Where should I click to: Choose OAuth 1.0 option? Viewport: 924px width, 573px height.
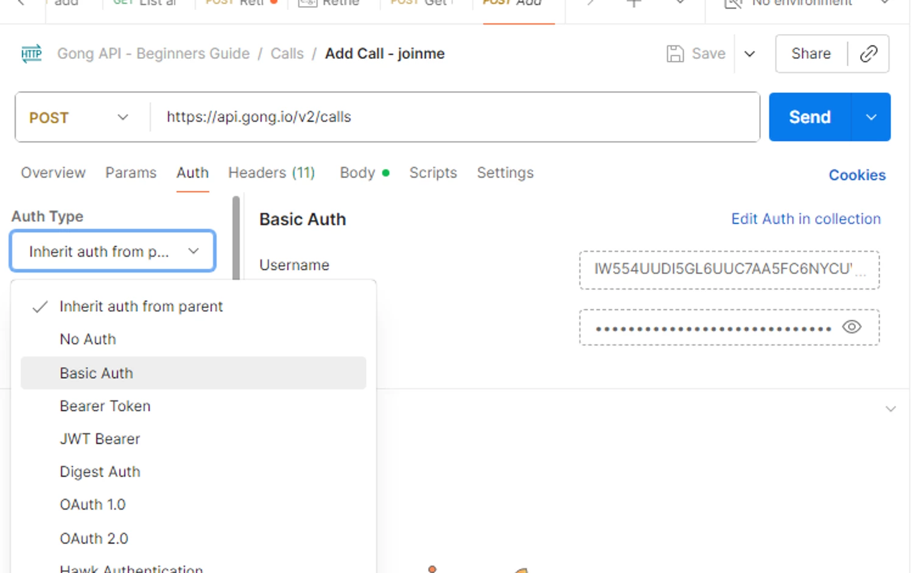click(194, 504)
